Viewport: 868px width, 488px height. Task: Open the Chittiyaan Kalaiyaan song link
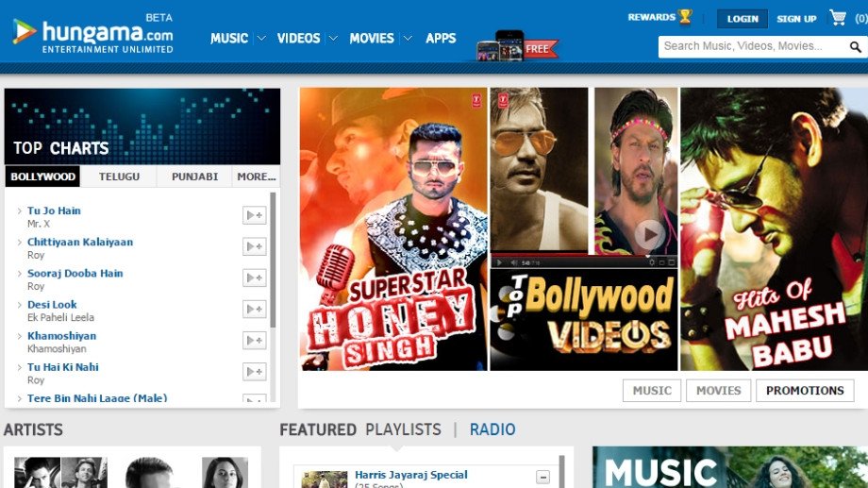point(80,242)
